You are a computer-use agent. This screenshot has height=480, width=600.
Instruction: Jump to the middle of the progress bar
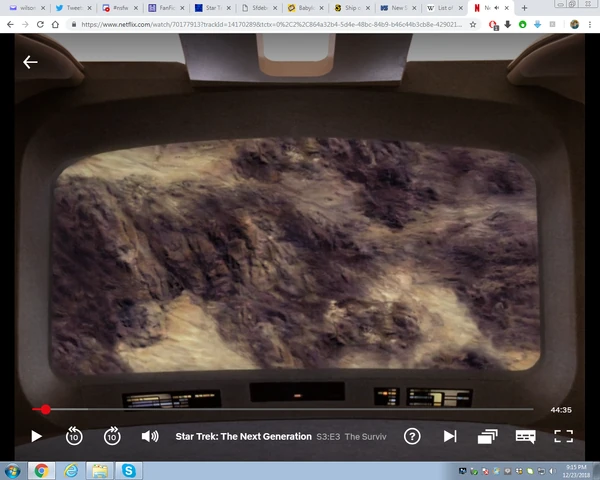pos(283,409)
